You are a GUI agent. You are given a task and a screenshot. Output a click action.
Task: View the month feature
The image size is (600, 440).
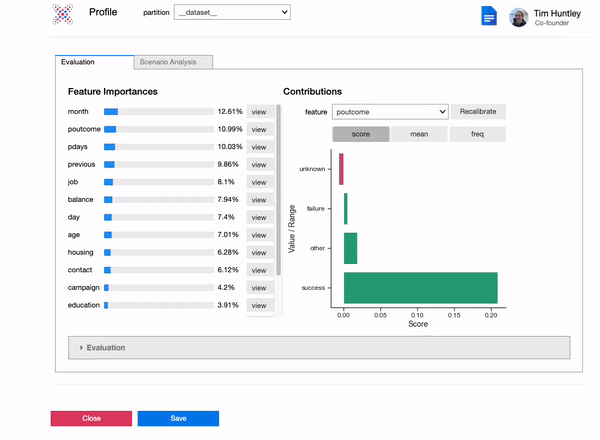click(259, 112)
